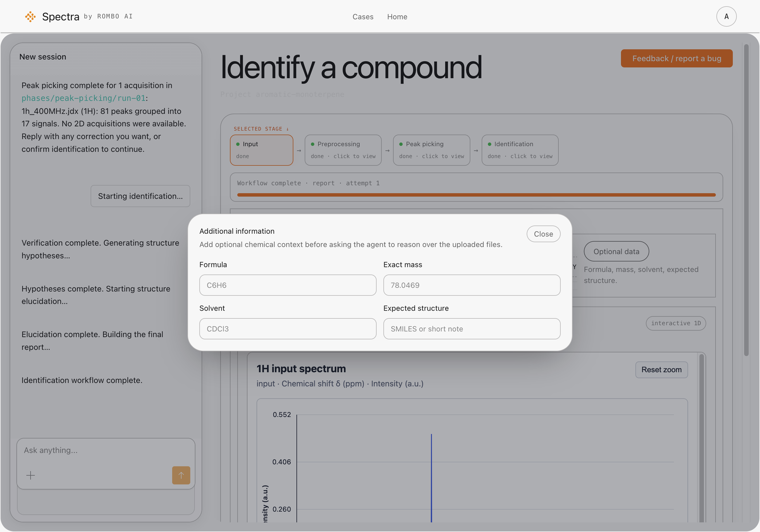Click the Reset zoom button

[x=661, y=370]
